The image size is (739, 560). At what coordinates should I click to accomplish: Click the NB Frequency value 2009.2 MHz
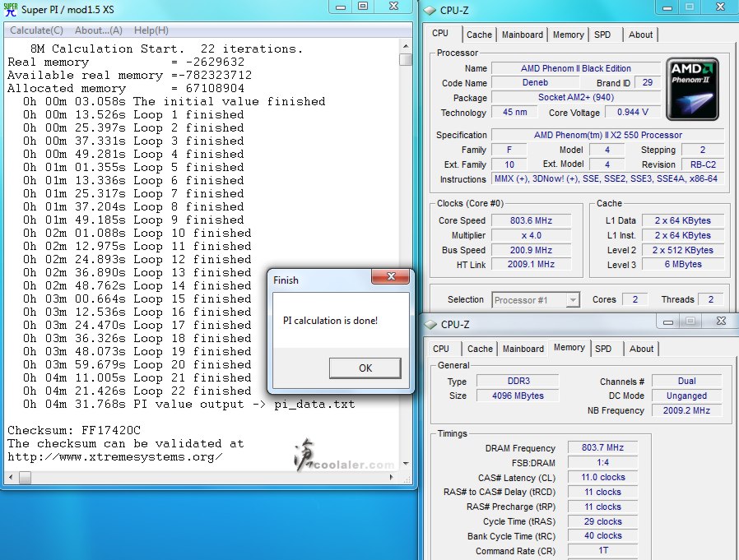coord(686,410)
